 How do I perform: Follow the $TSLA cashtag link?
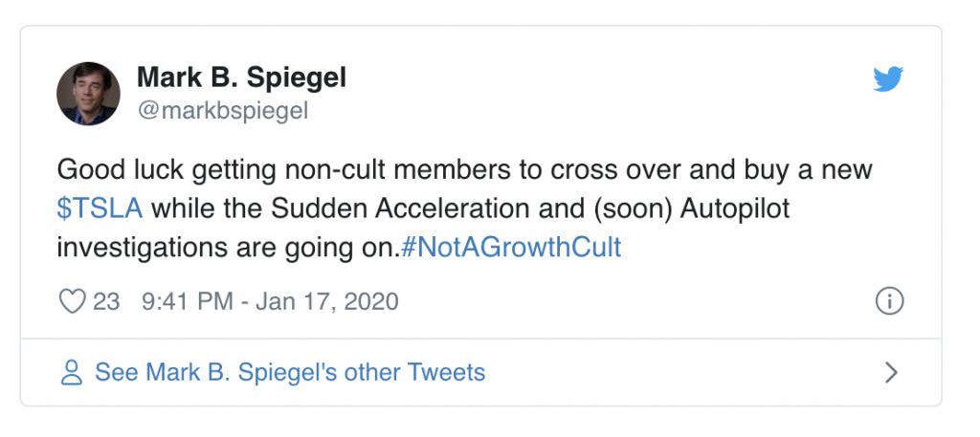[x=100, y=208]
